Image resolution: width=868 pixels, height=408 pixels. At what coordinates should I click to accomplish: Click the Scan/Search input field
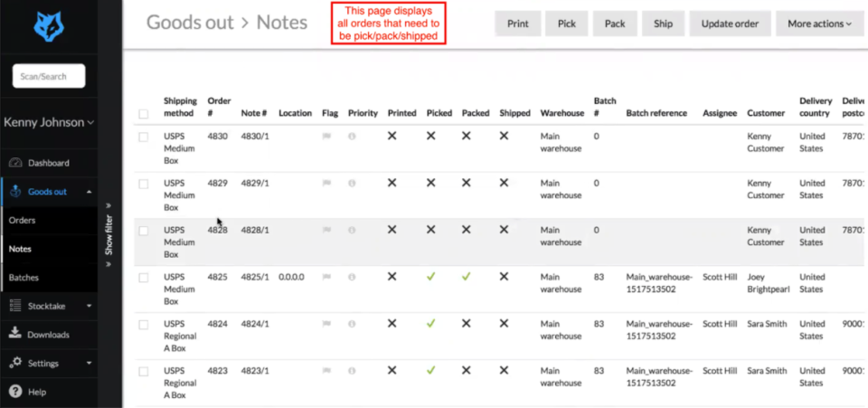[x=49, y=76]
